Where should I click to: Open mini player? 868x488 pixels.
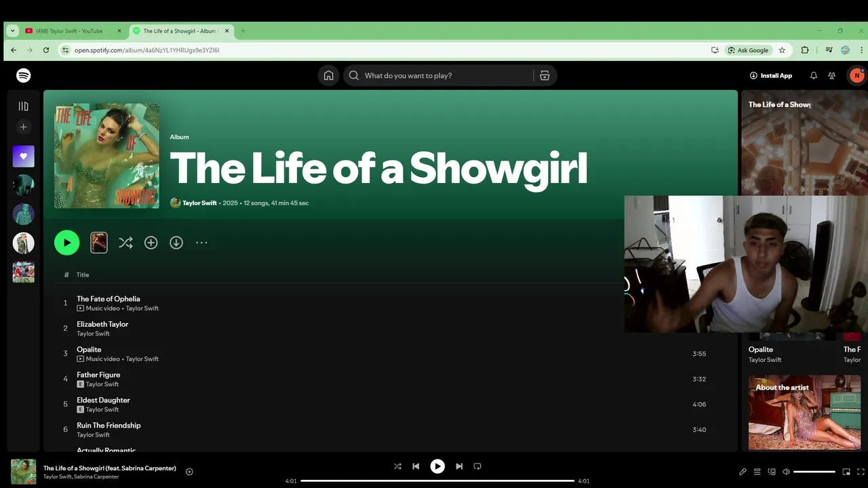click(x=846, y=472)
